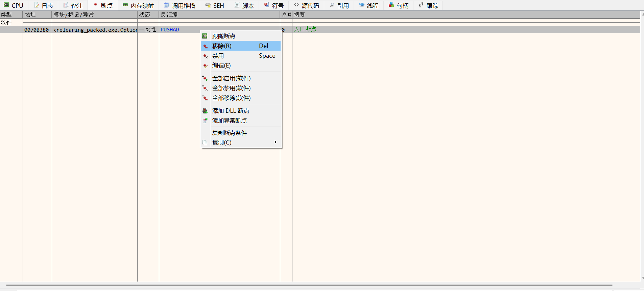Select 复制断点条件 menu entry

point(241,133)
